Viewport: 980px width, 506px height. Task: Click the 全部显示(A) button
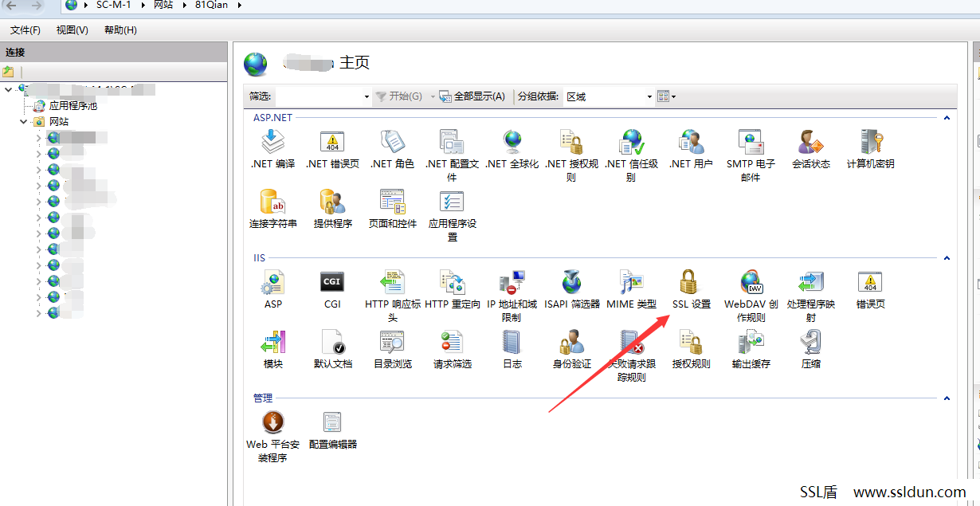tap(472, 96)
